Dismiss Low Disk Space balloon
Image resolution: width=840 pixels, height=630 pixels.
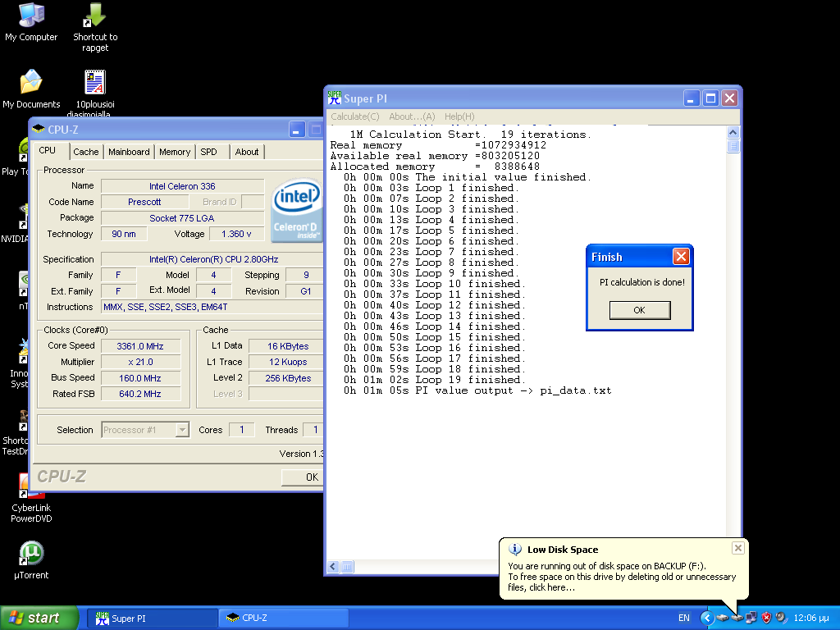[737, 547]
